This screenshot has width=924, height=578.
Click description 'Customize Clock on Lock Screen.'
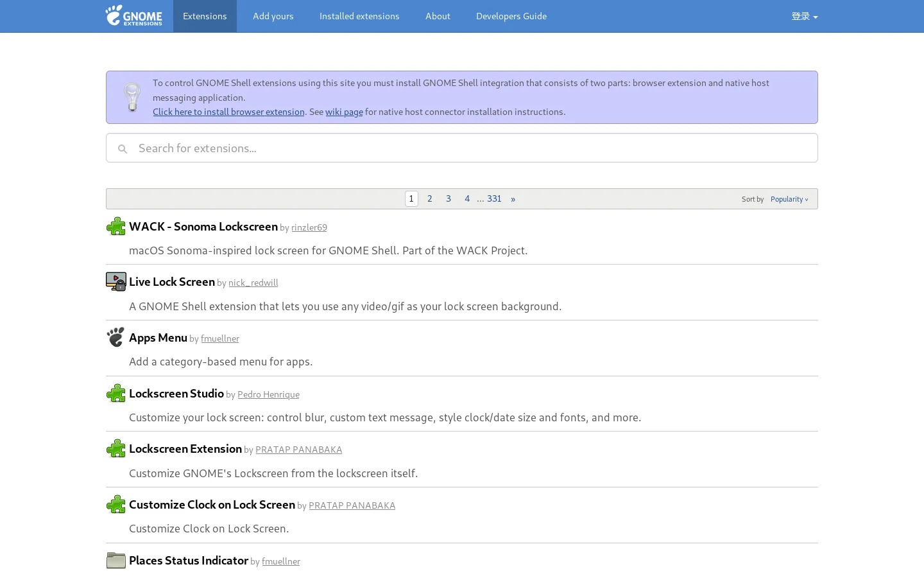click(209, 529)
